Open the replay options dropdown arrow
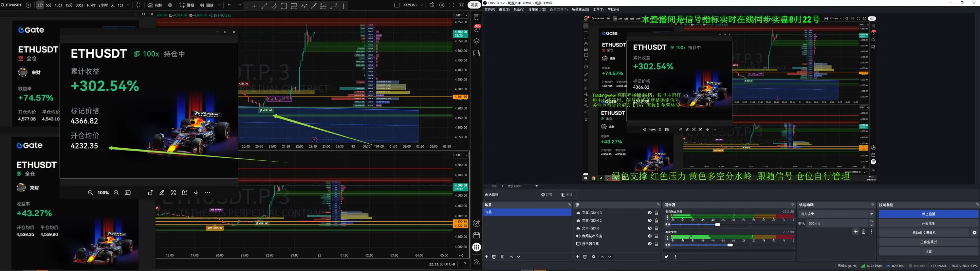 tap(219, 5)
